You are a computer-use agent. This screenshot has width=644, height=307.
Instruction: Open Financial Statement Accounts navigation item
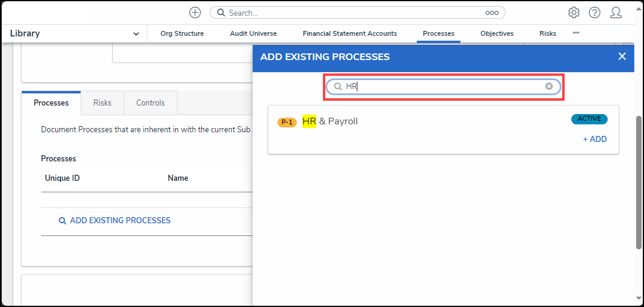[350, 33]
